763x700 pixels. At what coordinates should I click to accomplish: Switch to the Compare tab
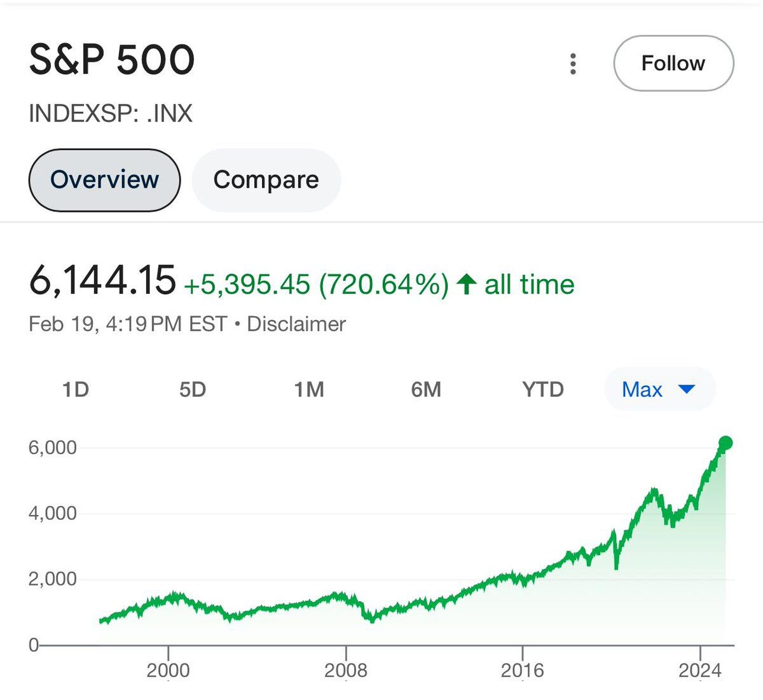[266, 180]
